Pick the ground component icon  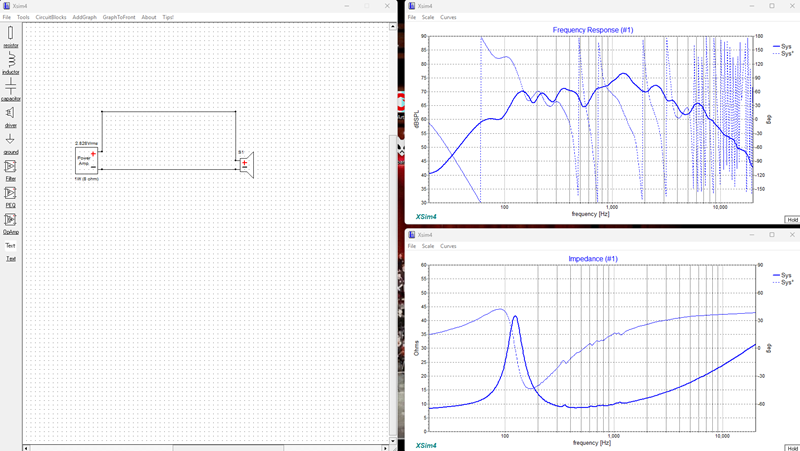10,139
